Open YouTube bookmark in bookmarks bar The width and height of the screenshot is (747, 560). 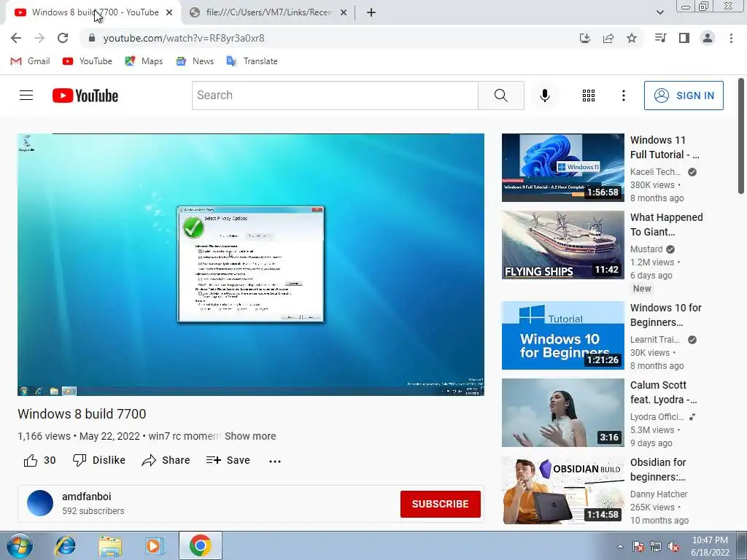pyautogui.click(x=88, y=61)
